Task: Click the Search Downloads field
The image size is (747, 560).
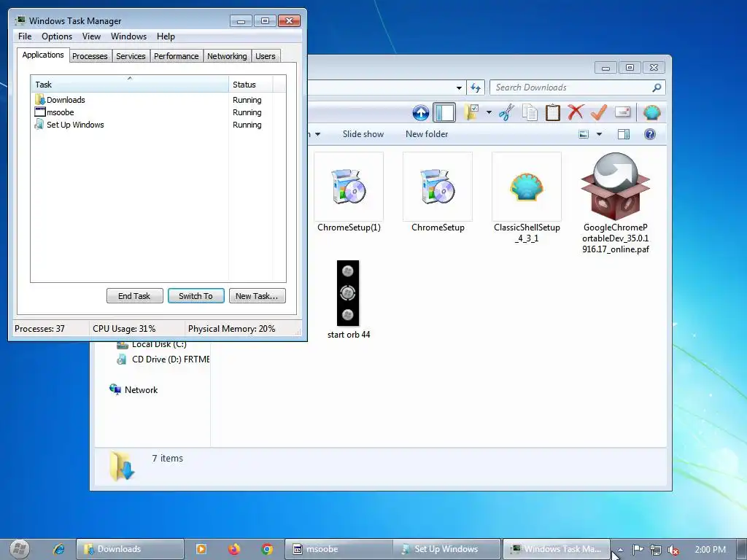Action: click(578, 87)
